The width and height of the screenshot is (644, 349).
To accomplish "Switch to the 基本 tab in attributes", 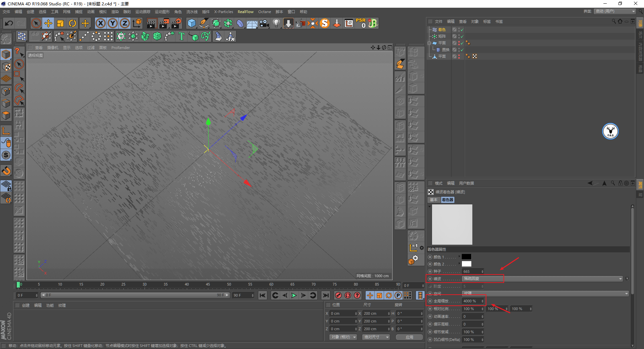I will click(434, 200).
